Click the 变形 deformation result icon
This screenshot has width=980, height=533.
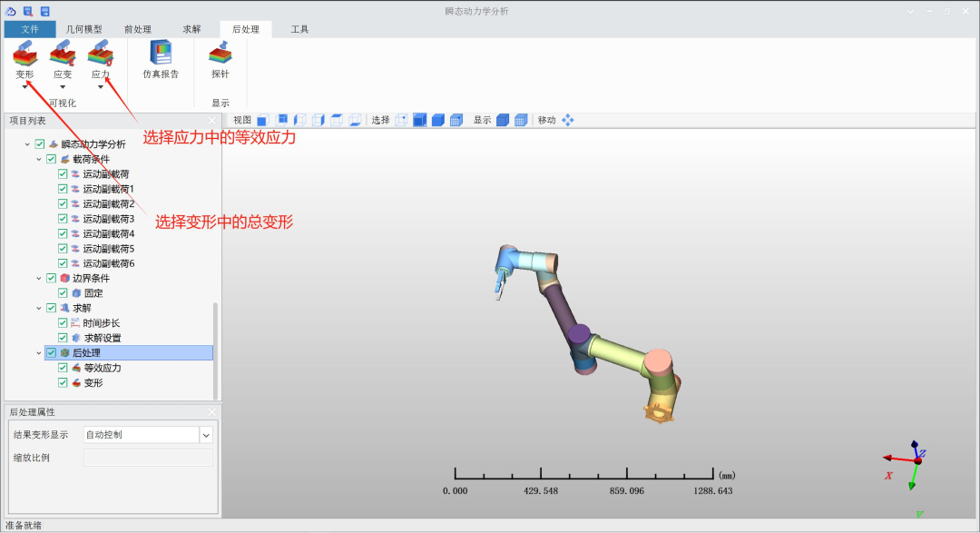point(25,54)
